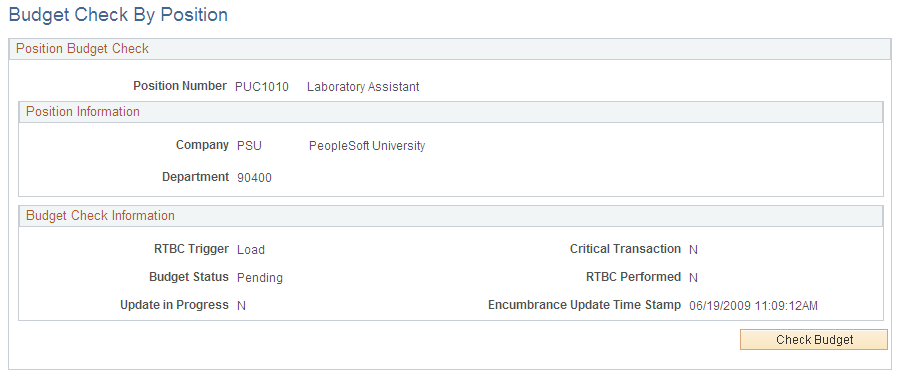Image resolution: width=897 pixels, height=379 pixels.
Task: Click the Encumbrance Update Time Stamp label
Action: coord(585,305)
